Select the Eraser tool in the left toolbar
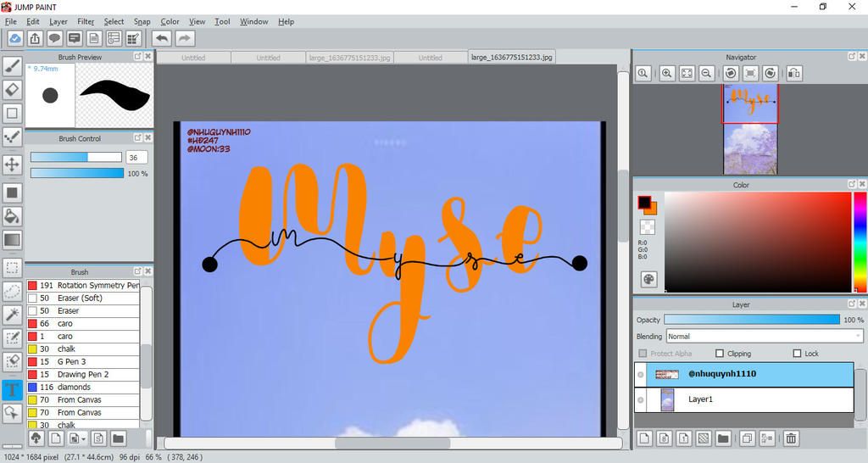 pyautogui.click(x=12, y=90)
